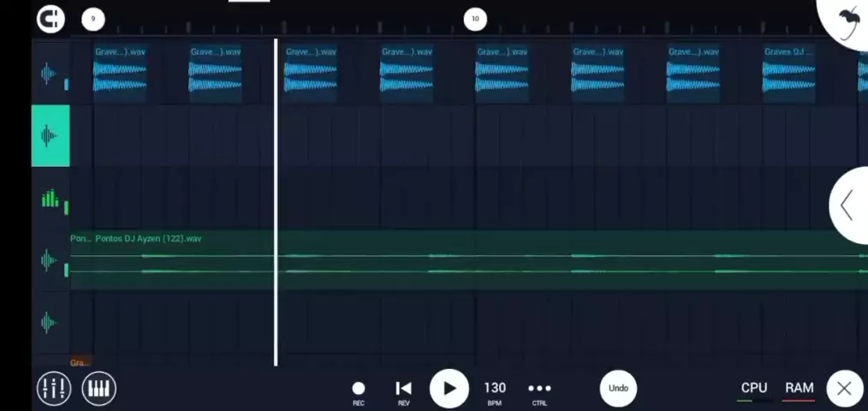Select the fifth track waveform icon
Screen dimensions: 868x411
pyautogui.click(x=50, y=323)
